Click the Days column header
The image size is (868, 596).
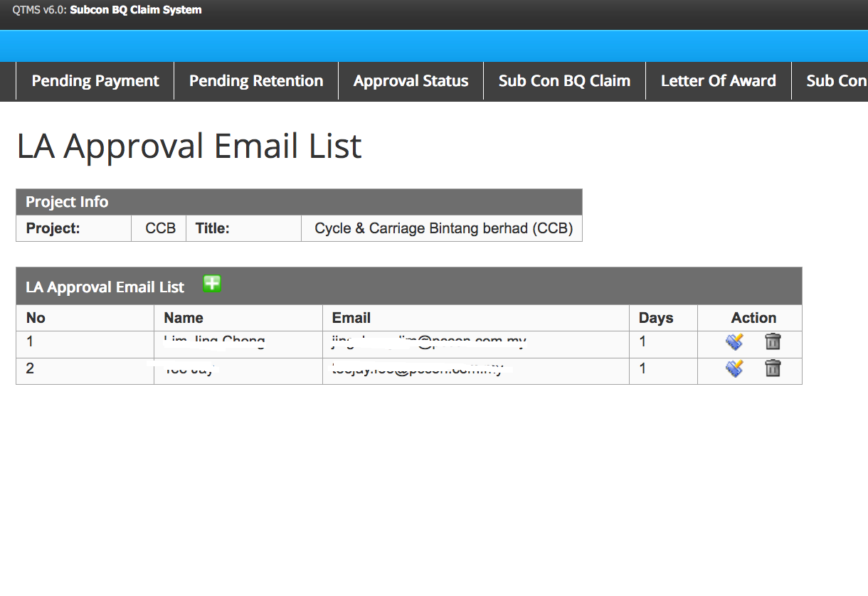(655, 318)
